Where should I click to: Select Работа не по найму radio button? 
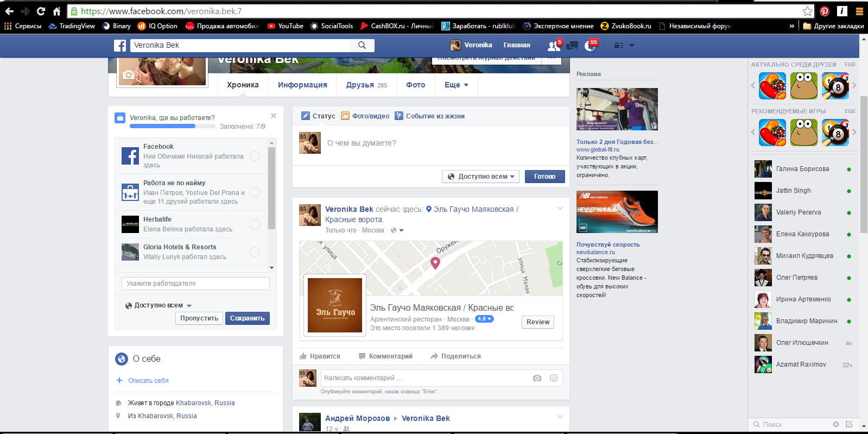(x=255, y=192)
